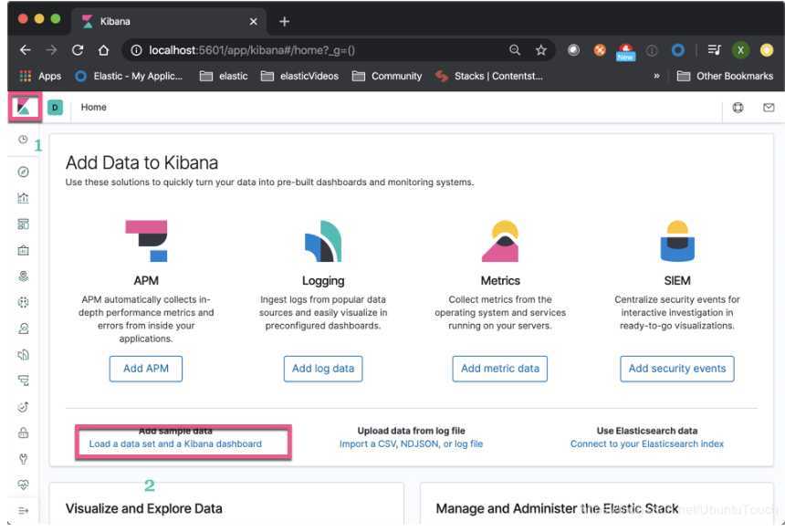The image size is (785, 532).
Task: Open the APM app icon in sidebar
Action: (x=23, y=381)
